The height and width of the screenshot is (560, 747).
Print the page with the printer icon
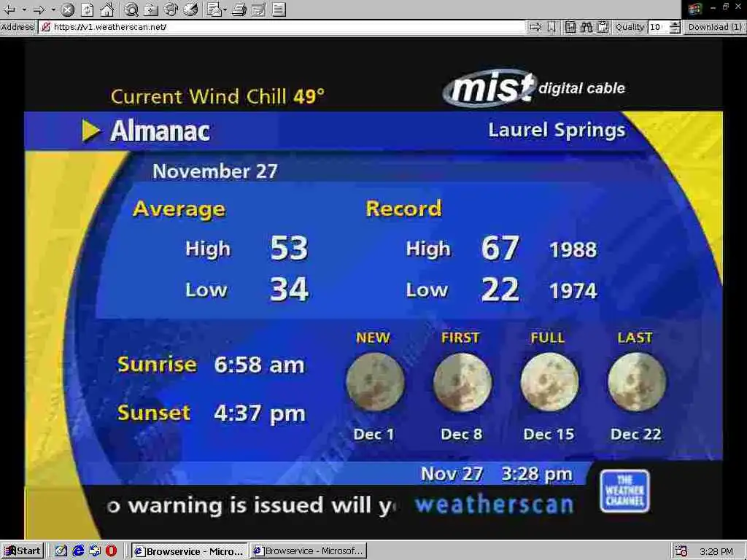tap(239, 9)
